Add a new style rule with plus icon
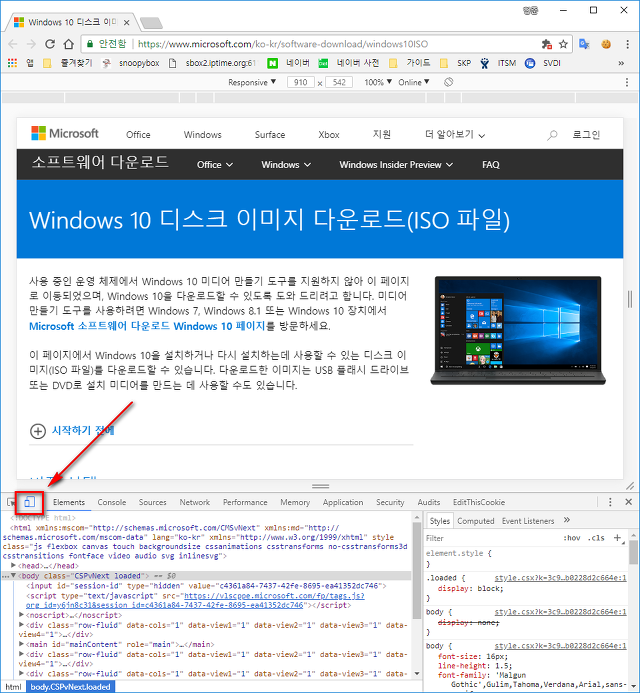This screenshot has height=693, width=640. pos(617,538)
